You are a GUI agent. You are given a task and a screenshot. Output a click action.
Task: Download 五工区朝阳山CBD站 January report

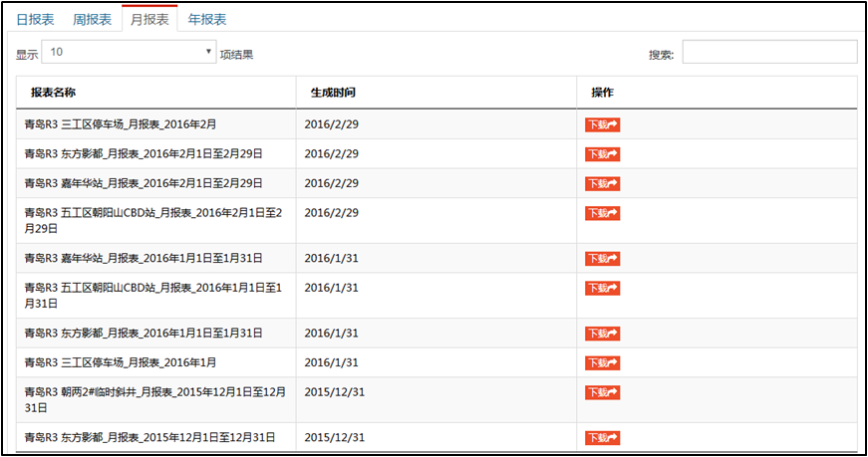pos(602,289)
